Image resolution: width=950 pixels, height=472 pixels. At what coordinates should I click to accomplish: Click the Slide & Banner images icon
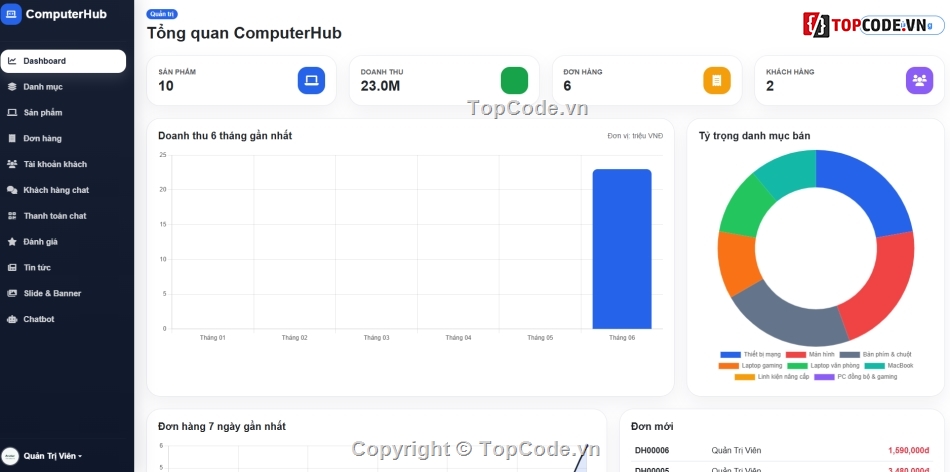[x=12, y=293]
